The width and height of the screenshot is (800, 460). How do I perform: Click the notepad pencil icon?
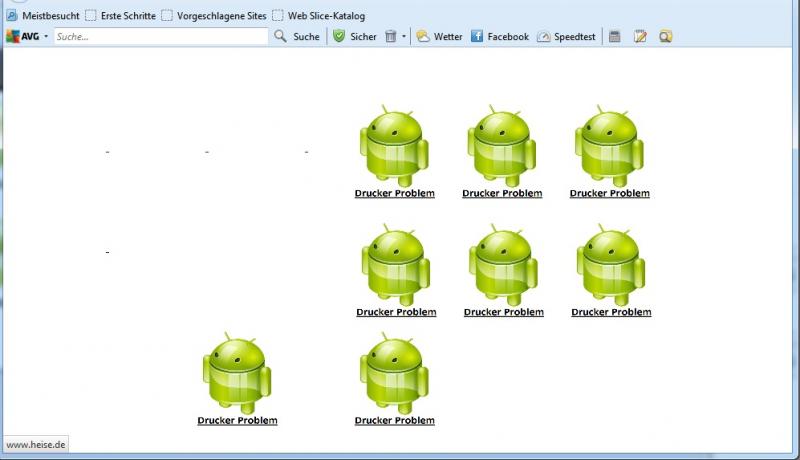point(640,36)
